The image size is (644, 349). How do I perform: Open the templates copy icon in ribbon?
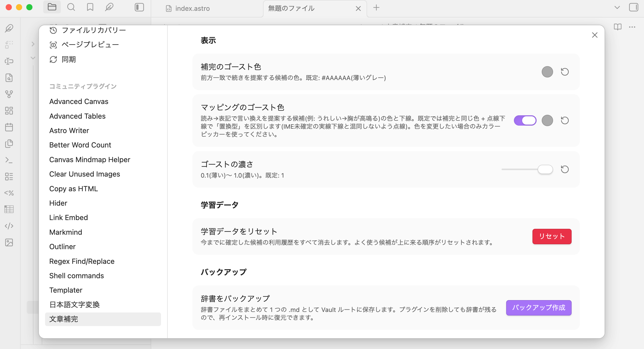click(x=9, y=143)
